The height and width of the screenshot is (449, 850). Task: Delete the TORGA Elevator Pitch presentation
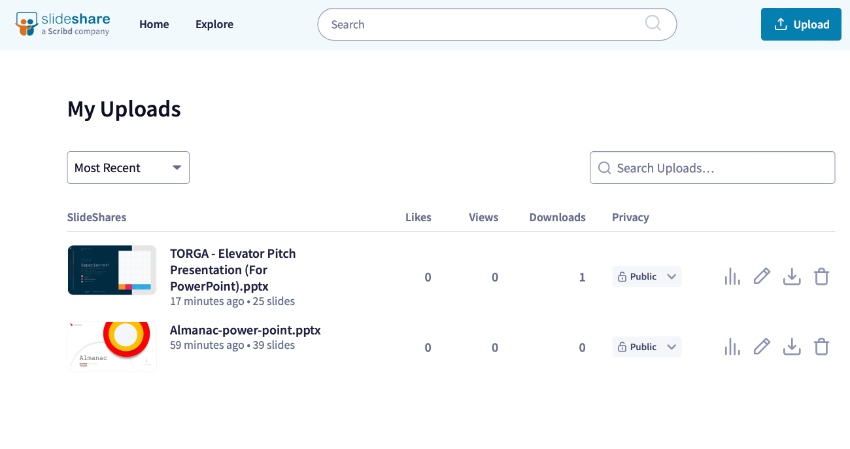pyautogui.click(x=821, y=277)
